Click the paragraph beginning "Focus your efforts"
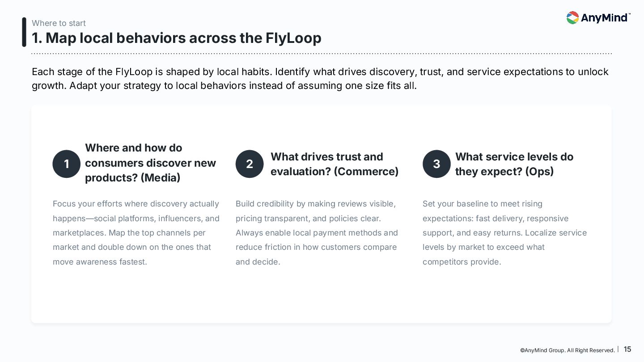Screen dimensions: 644x362 [136, 232]
